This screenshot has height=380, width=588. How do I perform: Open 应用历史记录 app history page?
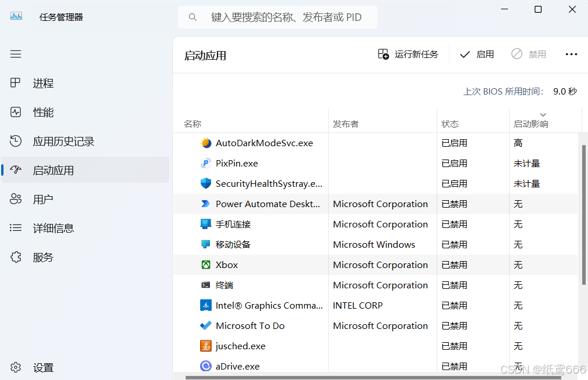click(x=63, y=141)
